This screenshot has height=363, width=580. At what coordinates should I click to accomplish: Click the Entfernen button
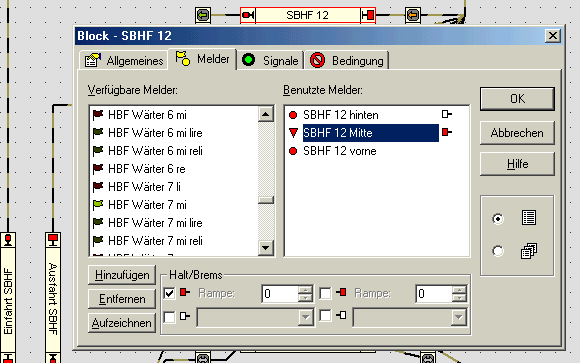[122, 299]
